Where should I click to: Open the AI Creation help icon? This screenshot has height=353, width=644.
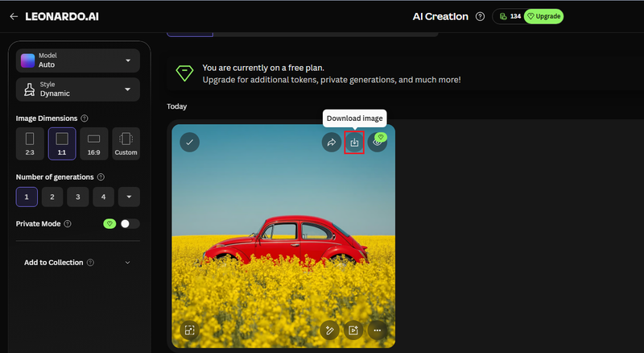[480, 16]
